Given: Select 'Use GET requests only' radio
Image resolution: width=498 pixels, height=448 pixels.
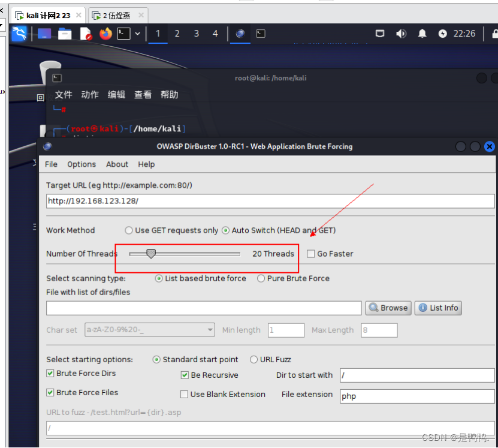Looking at the screenshot, I should click(x=129, y=230).
